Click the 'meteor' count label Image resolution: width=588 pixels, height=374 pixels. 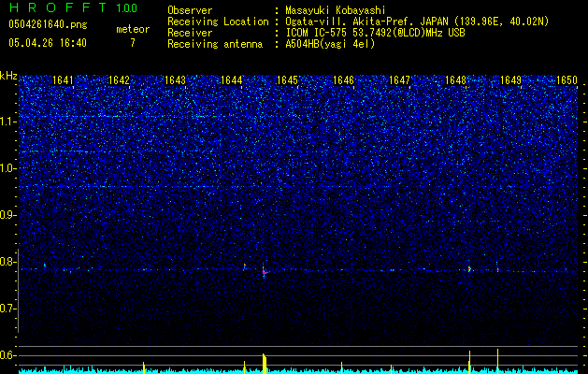click(x=133, y=29)
